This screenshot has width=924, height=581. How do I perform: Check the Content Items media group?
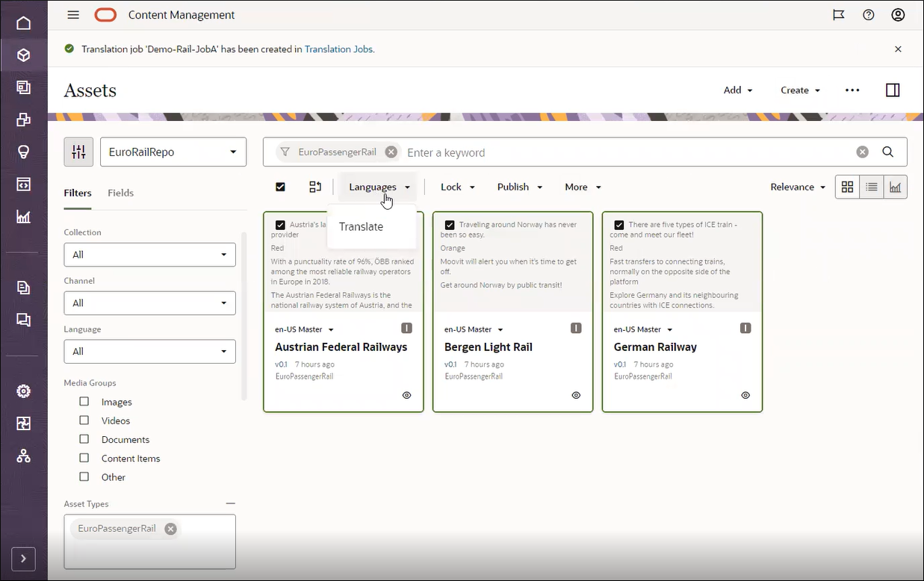84,458
